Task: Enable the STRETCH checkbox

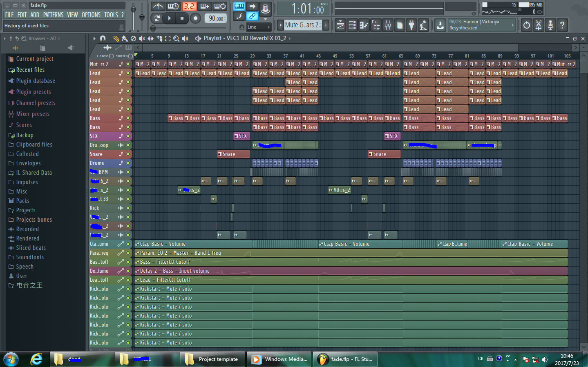Action: [x=130, y=56]
